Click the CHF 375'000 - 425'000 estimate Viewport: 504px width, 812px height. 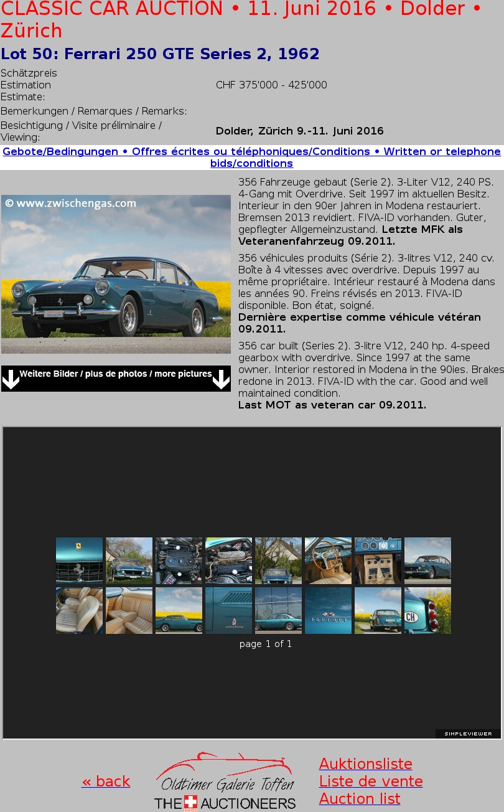click(x=271, y=85)
